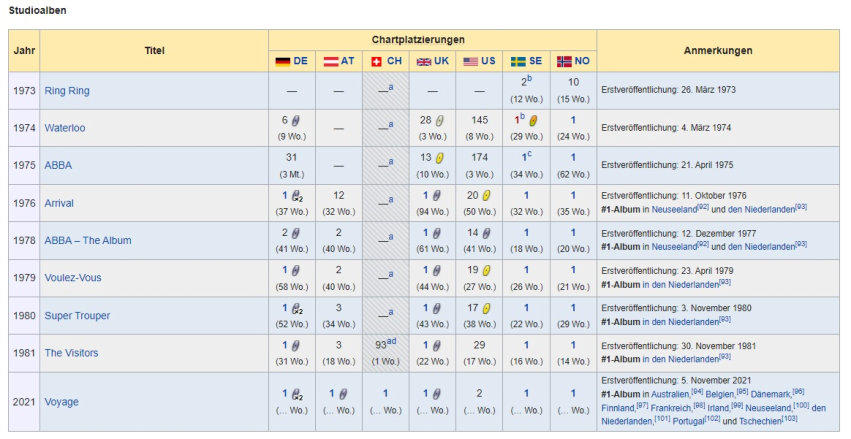Click the US flag icon in the header
851x439 pixels.
click(471, 61)
